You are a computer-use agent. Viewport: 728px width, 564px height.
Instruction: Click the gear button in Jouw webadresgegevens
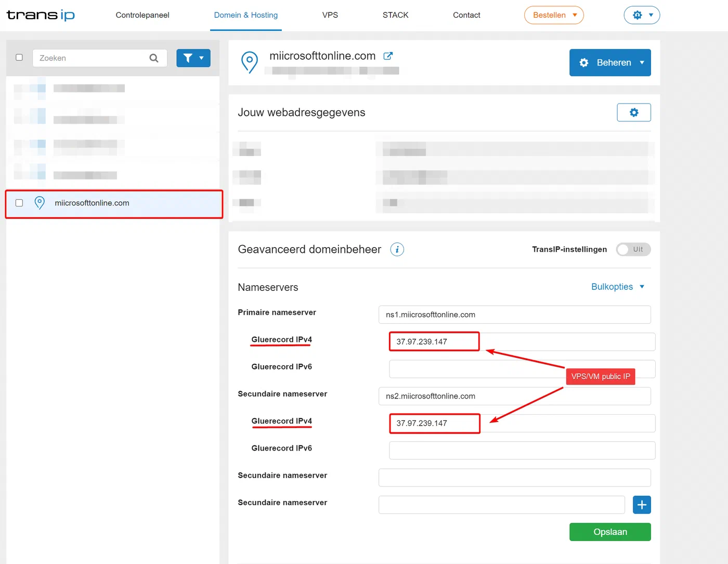click(634, 112)
